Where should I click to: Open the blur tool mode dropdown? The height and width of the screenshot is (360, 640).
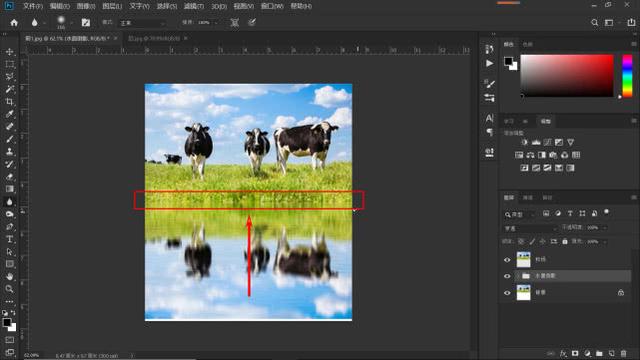tap(142, 23)
